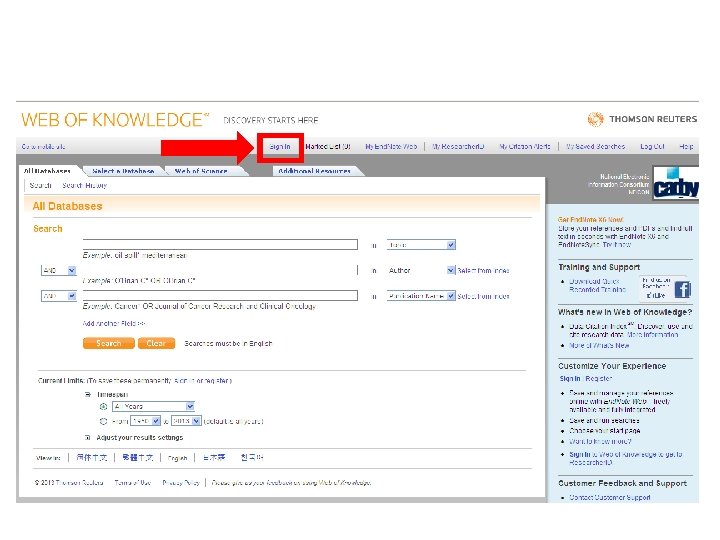Open My Citation Alerts link
The height and width of the screenshot is (540, 720).
tap(525, 146)
